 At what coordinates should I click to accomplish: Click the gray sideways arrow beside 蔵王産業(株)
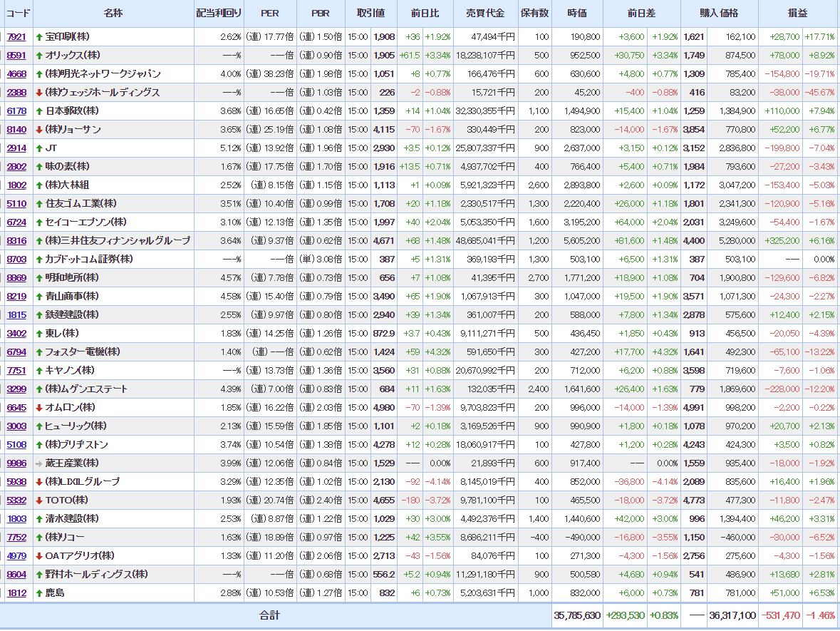click(x=39, y=463)
